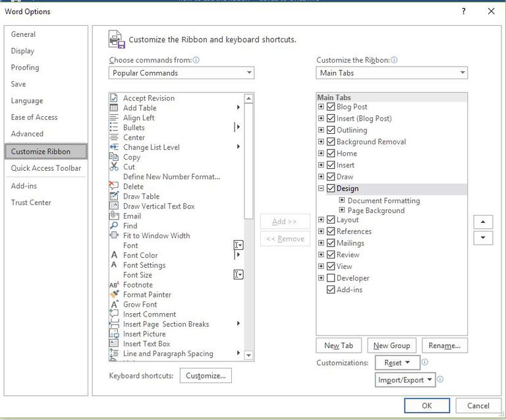This screenshot has height=420, width=506.
Task: Open the Reset customizations dropdown
Action: [x=397, y=363]
